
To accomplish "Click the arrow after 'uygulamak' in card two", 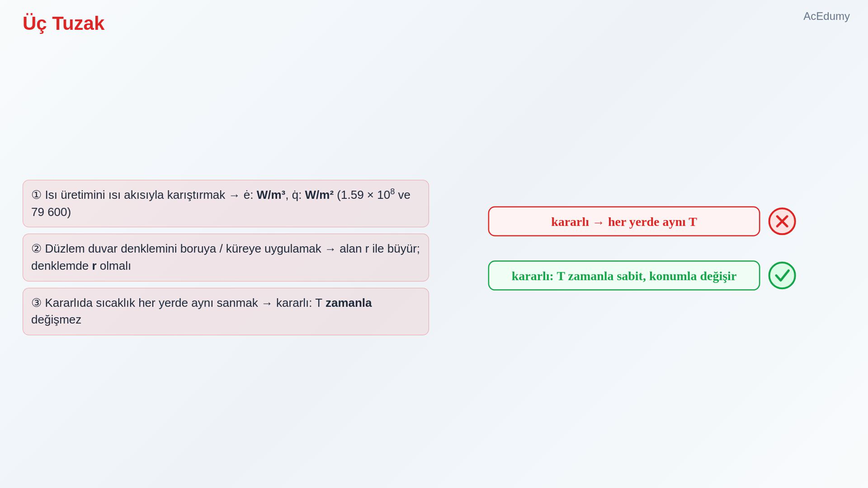I will pos(330,249).
